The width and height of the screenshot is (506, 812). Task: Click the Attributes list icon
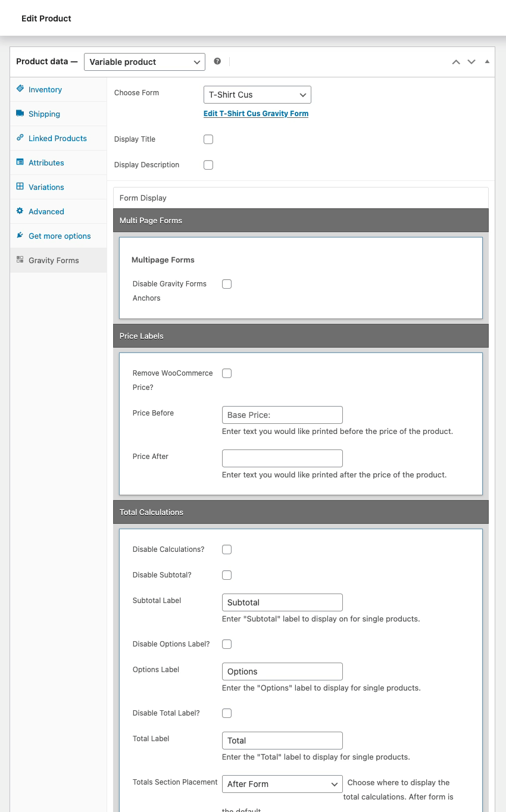click(x=20, y=163)
